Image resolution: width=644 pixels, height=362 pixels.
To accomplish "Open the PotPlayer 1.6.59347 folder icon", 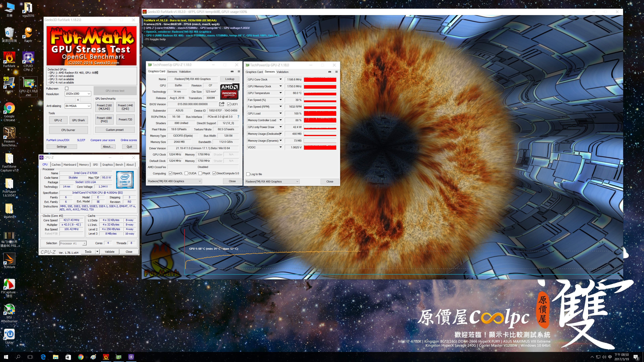I will [9, 187].
